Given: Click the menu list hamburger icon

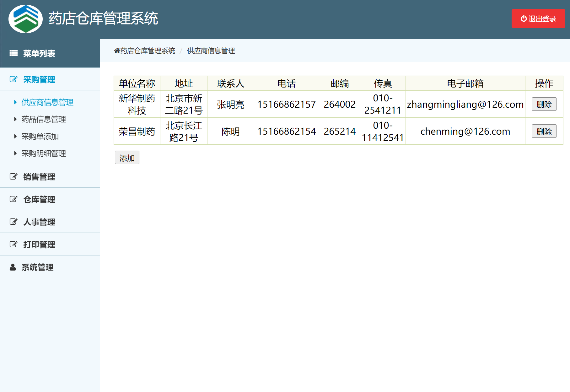Looking at the screenshot, I should pyautogui.click(x=13, y=53).
